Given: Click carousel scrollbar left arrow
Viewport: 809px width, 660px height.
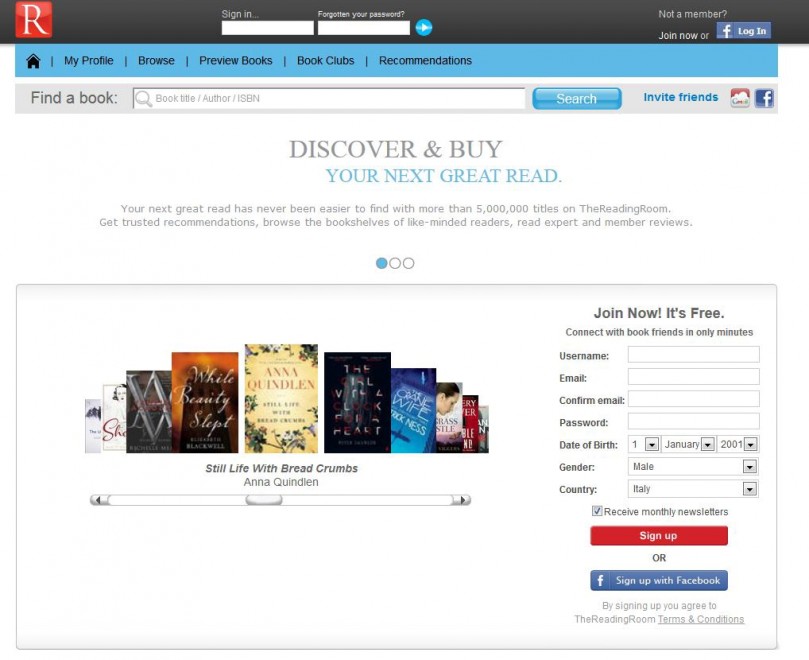Looking at the screenshot, I should point(99,500).
